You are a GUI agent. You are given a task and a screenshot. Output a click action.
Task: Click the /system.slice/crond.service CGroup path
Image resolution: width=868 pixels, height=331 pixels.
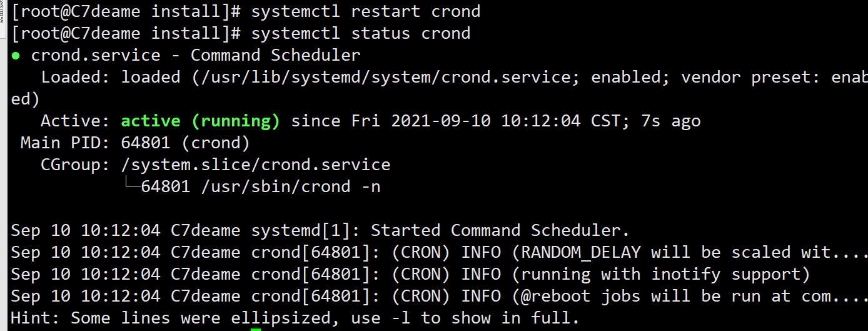pyautogui.click(x=256, y=165)
